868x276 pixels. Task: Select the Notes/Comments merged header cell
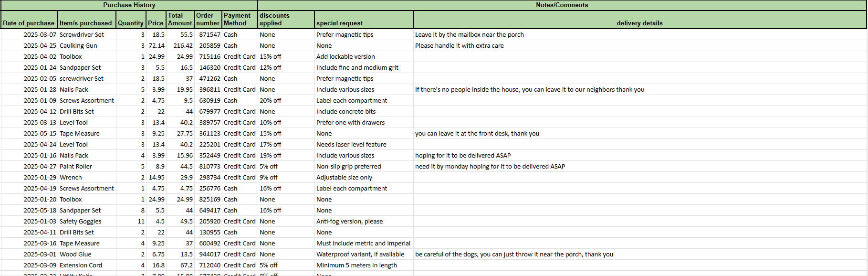click(x=562, y=5)
